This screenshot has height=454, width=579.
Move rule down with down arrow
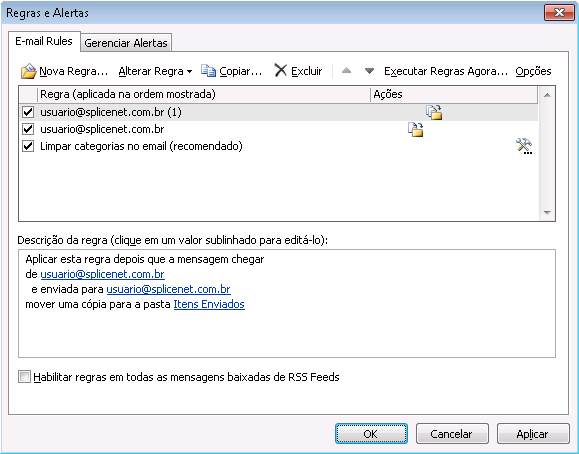[x=369, y=71]
